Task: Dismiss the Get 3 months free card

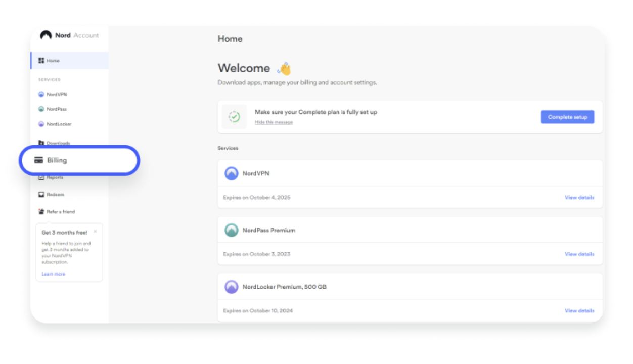Action: click(95, 232)
